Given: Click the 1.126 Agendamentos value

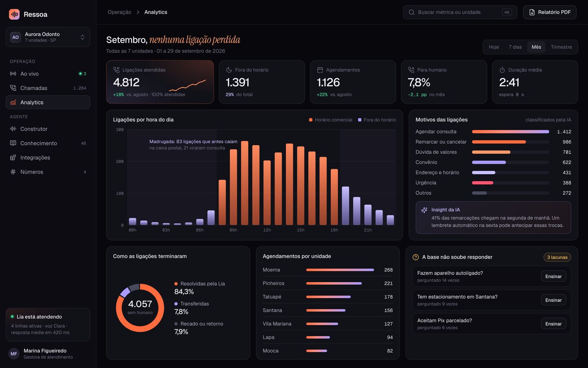Looking at the screenshot, I should pyautogui.click(x=328, y=83).
